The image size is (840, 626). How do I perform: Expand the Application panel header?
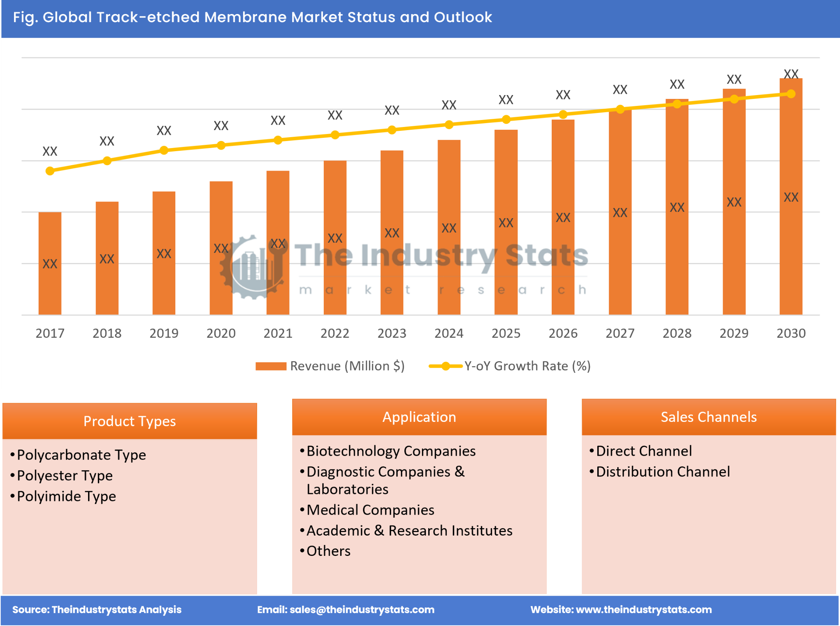(x=419, y=417)
